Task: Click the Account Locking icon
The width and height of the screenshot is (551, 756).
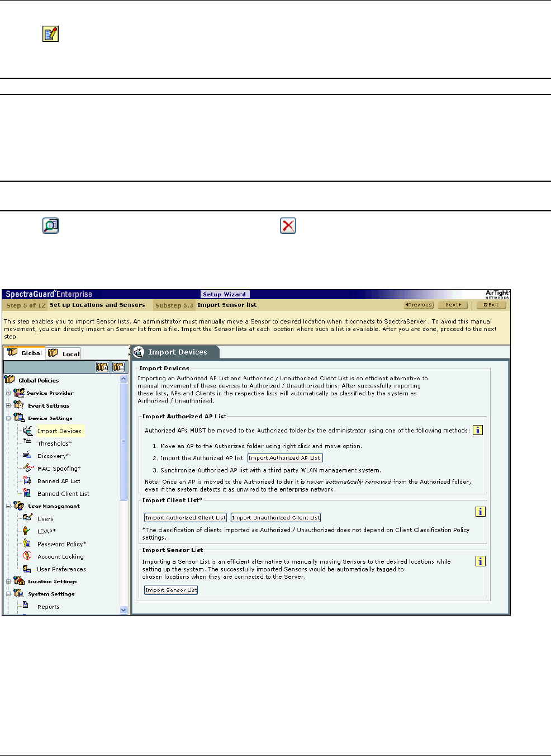Action: [27, 556]
